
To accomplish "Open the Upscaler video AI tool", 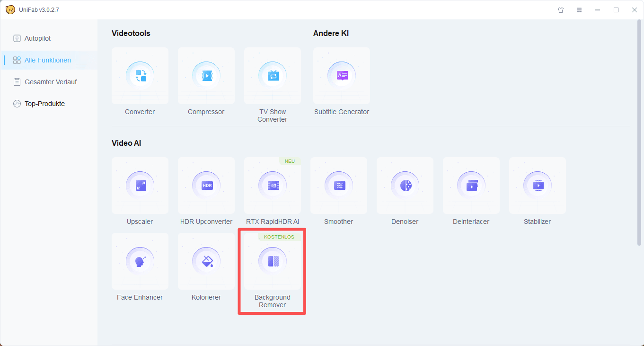I will (x=140, y=186).
